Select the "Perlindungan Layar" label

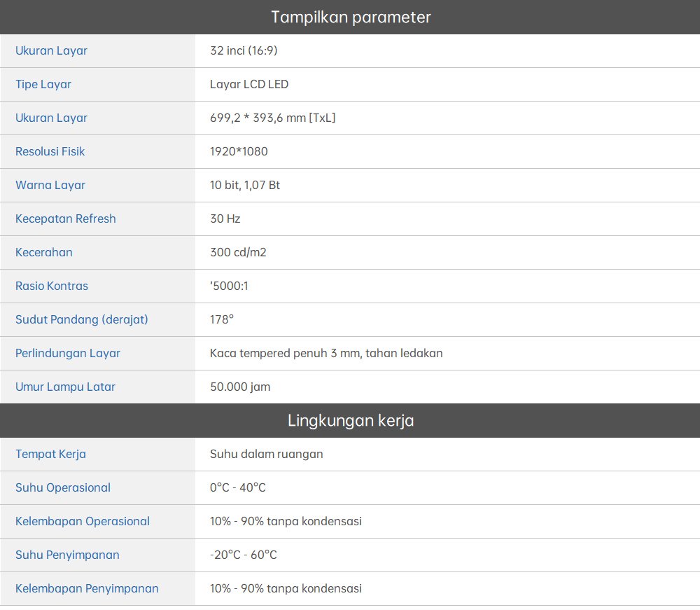click(68, 353)
